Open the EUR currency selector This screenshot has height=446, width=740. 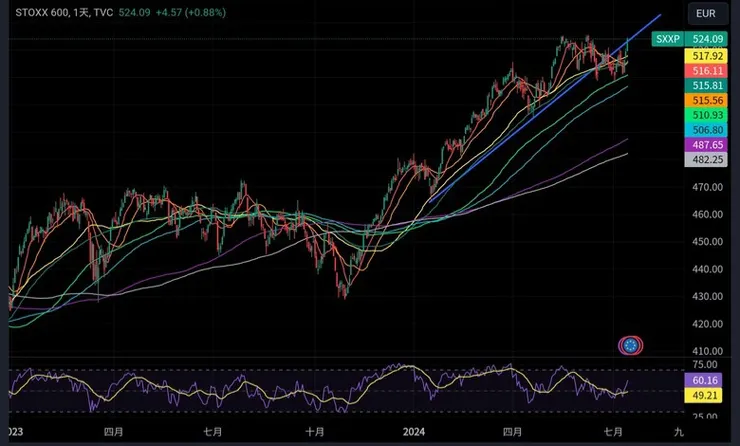click(x=706, y=13)
